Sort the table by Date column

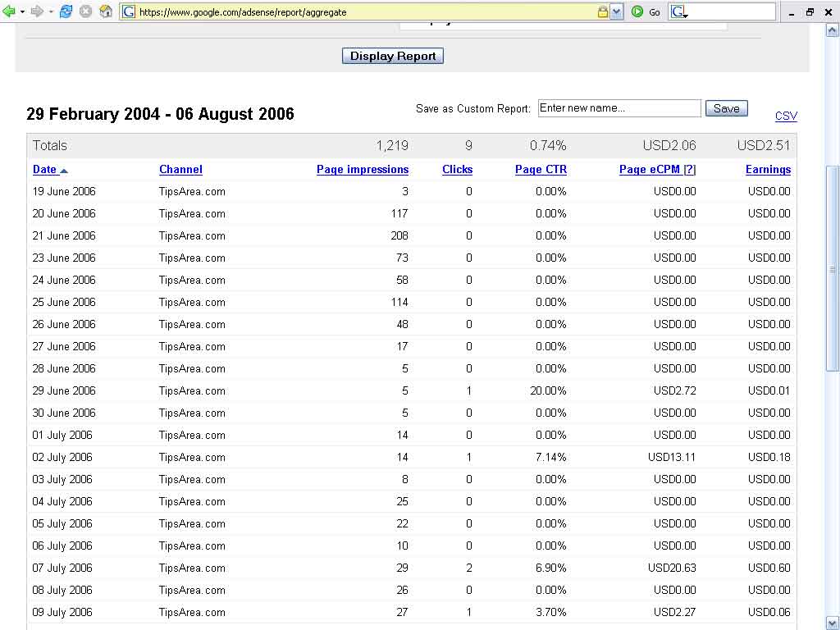(x=44, y=170)
